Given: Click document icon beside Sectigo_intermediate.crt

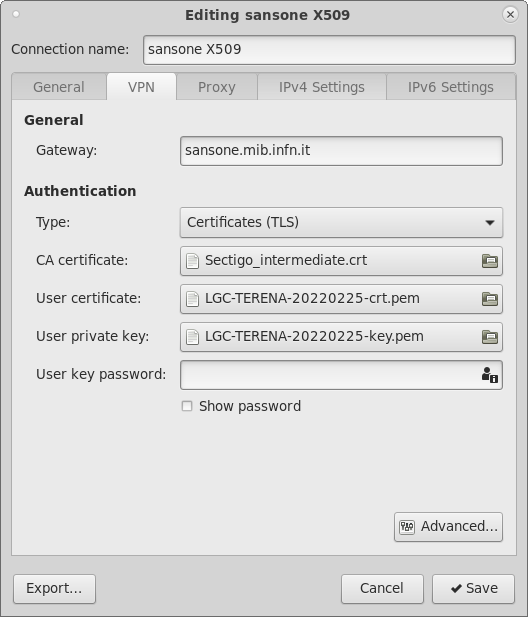Looking at the screenshot, I should pos(192,261).
